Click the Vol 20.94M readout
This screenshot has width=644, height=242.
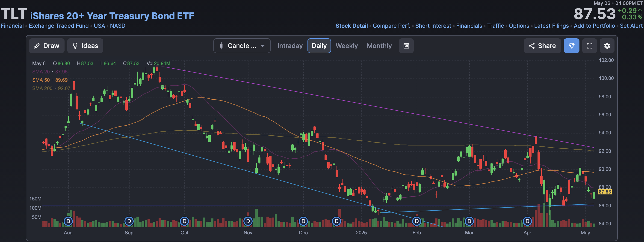[x=158, y=63]
